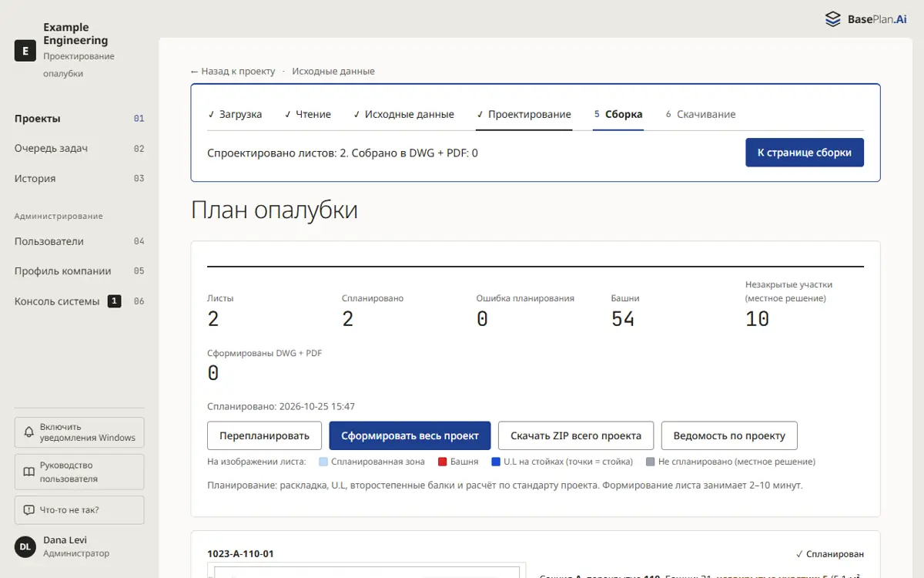Open the Проекты section in sidebar

pyautogui.click(x=79, y=119)
